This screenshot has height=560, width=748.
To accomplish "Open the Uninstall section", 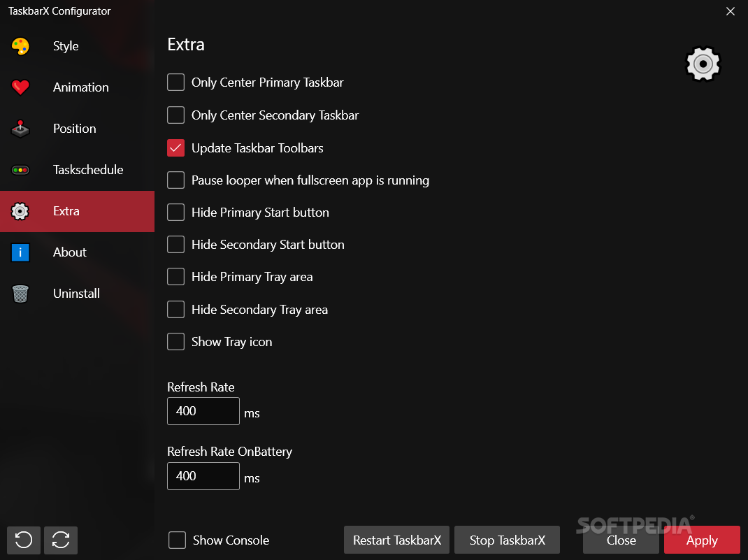I will [78, 294].
